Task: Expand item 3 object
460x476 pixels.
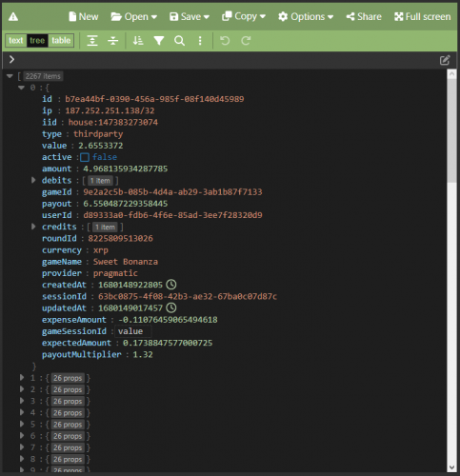Action: pos(22,401)
